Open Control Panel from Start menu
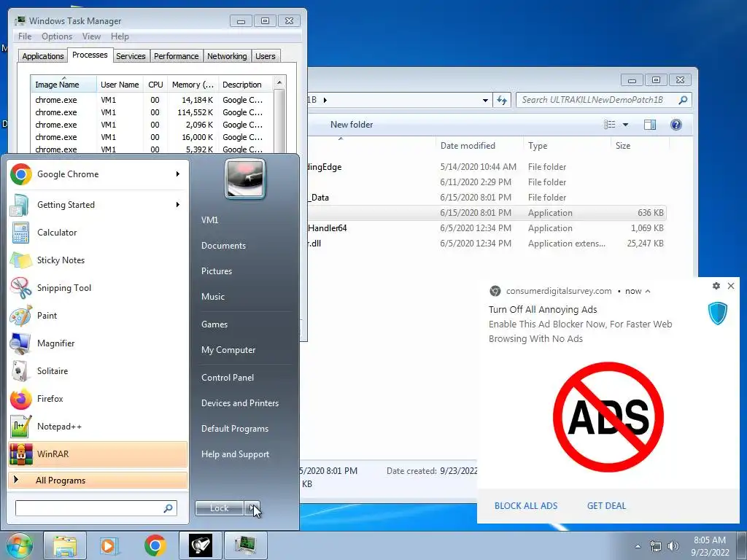747x560 pixels. pyautogui.click(x=228, y=378)
